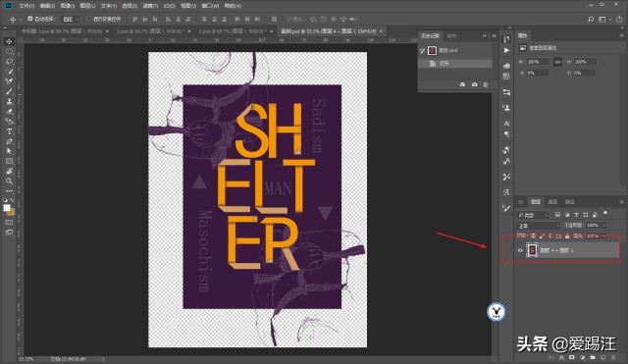Image resolution: width=628 pixels, height=364 pixels.
Task: Open the blend mode dropdown
Action: click(x=539, y=226)
